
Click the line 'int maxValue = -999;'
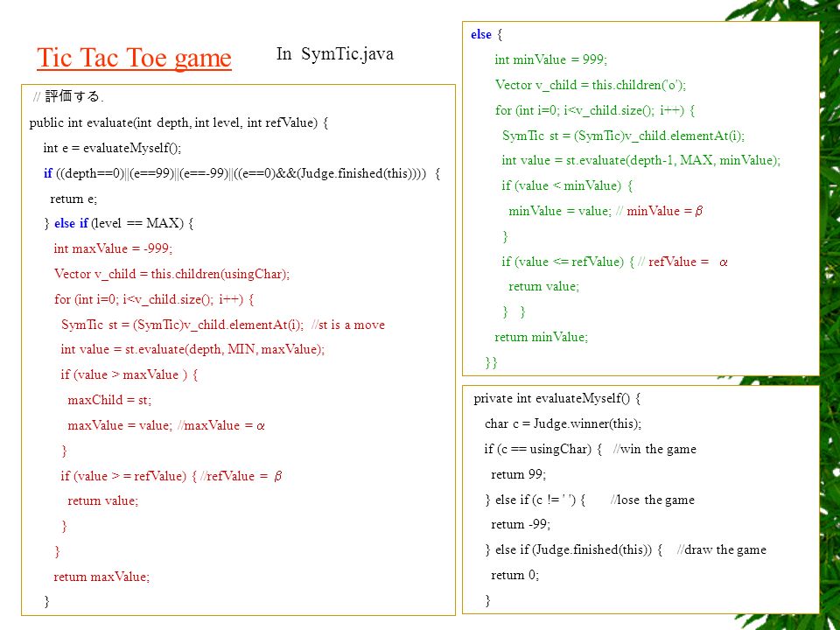[x=113, y=248]
